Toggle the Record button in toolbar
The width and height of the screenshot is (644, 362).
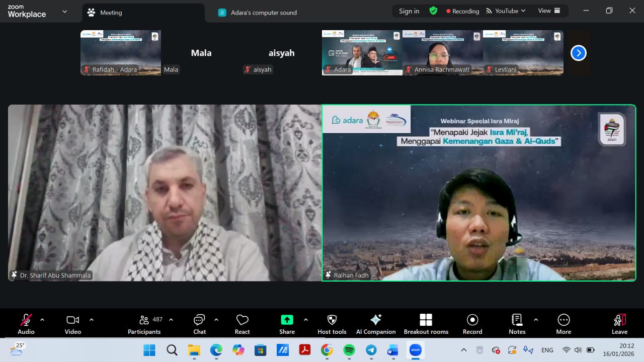tap(472, 324)
